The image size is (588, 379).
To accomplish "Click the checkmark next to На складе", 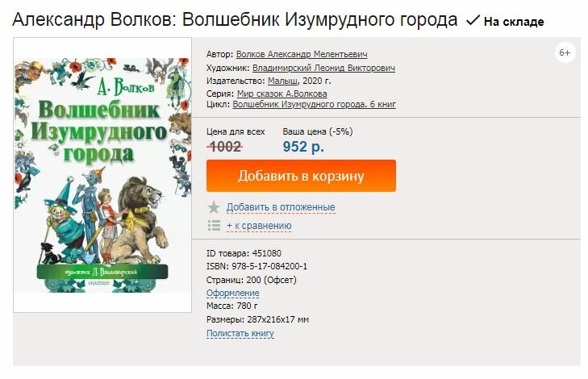I will point(473,20).
